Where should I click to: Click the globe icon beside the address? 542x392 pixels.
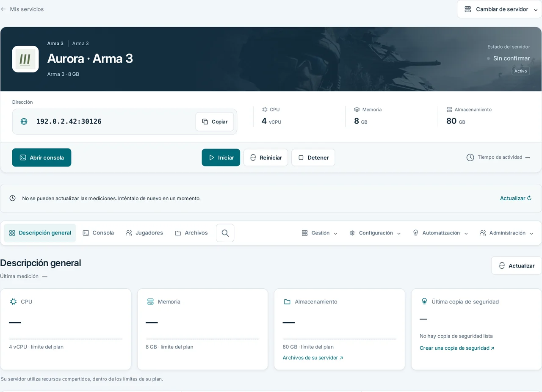click(24, 121)
